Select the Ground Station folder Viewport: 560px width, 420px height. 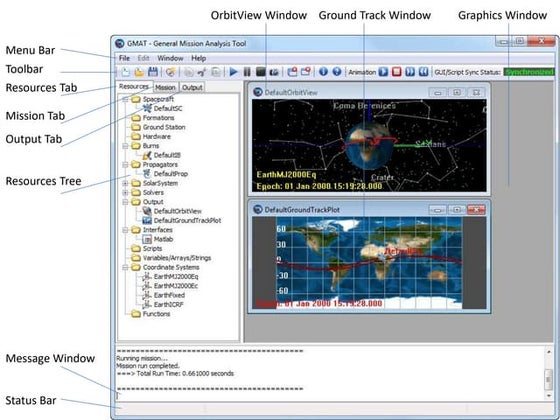tap(164, 127)
